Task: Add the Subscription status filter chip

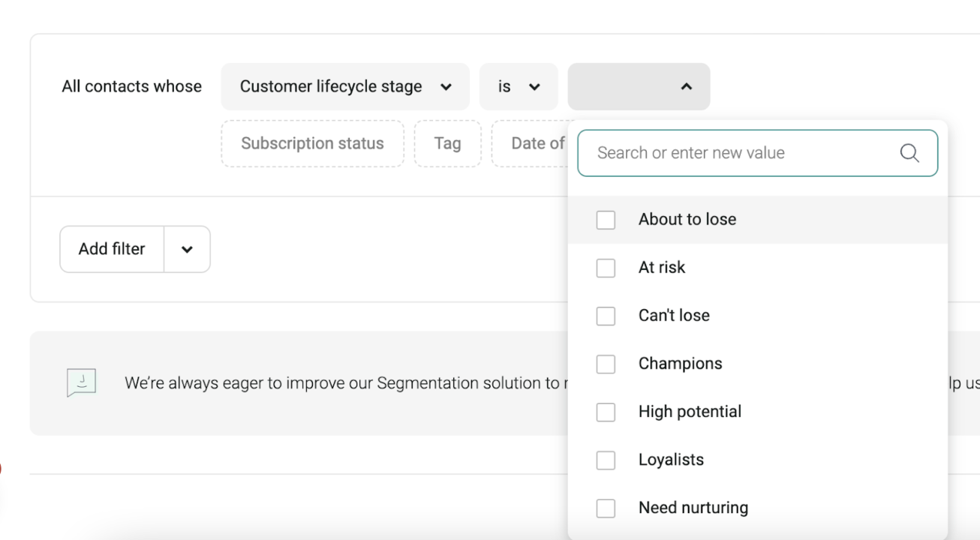Action: (x=312, y=143)
